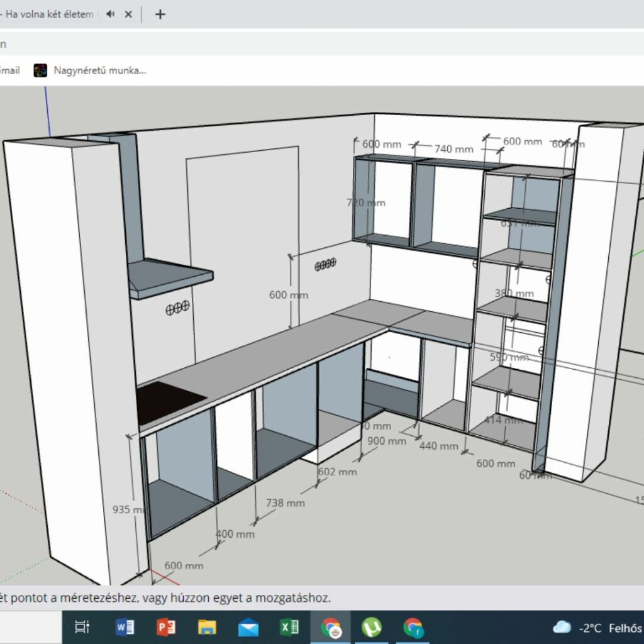Open the weather widget showing -2°C
This screenshot has width=644, height=644.
pos(597,628)
